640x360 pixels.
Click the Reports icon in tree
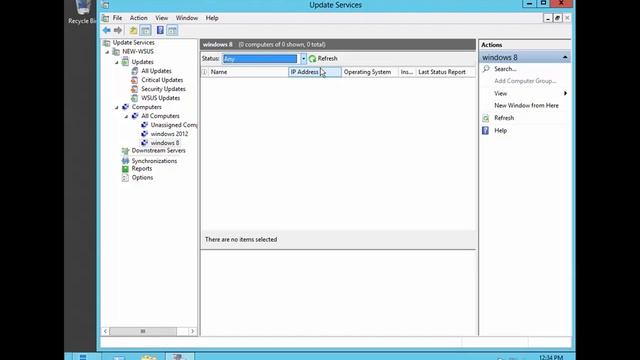click(125, 169)
